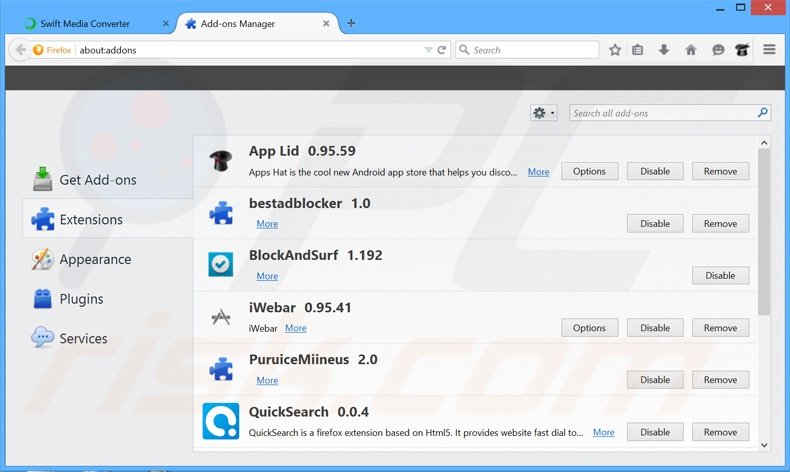The height and width of the screenshot is (472, 790).
Task: Click the browser Search field
Action: click(x=527, y=50)
